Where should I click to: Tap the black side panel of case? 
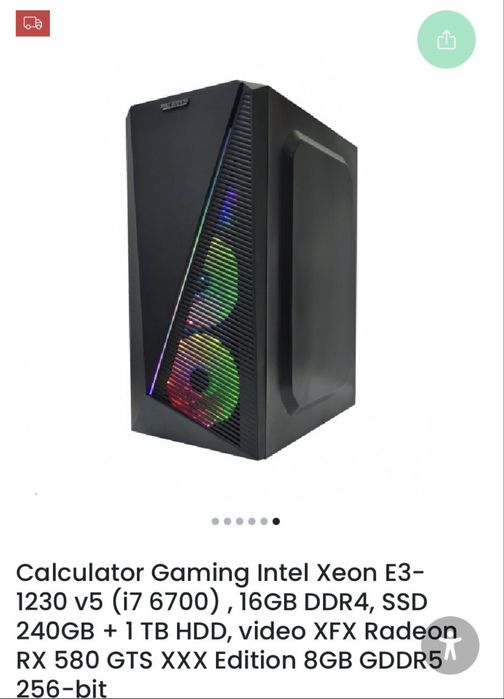tap(317, 272)
